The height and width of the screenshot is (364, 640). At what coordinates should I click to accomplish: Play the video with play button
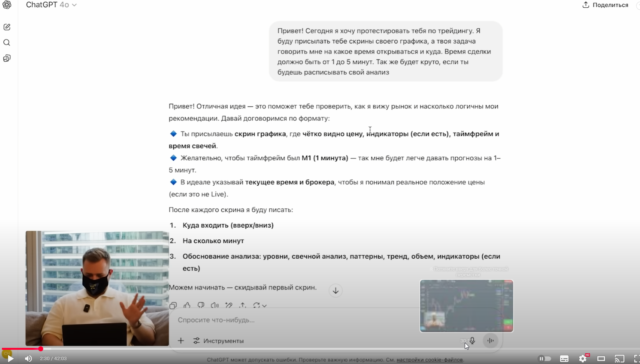pyautogui.click(x=10, y=359)
